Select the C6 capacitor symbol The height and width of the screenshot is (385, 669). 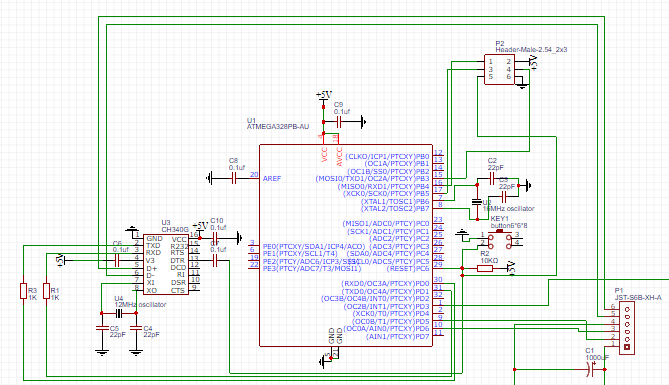(x=117, y=260)
